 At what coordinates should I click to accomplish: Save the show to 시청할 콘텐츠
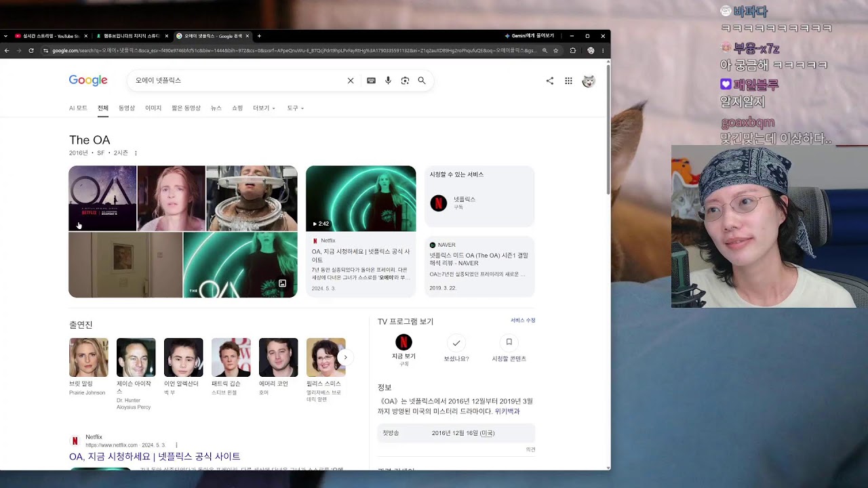pyautogui.click(x=509, y=349)
